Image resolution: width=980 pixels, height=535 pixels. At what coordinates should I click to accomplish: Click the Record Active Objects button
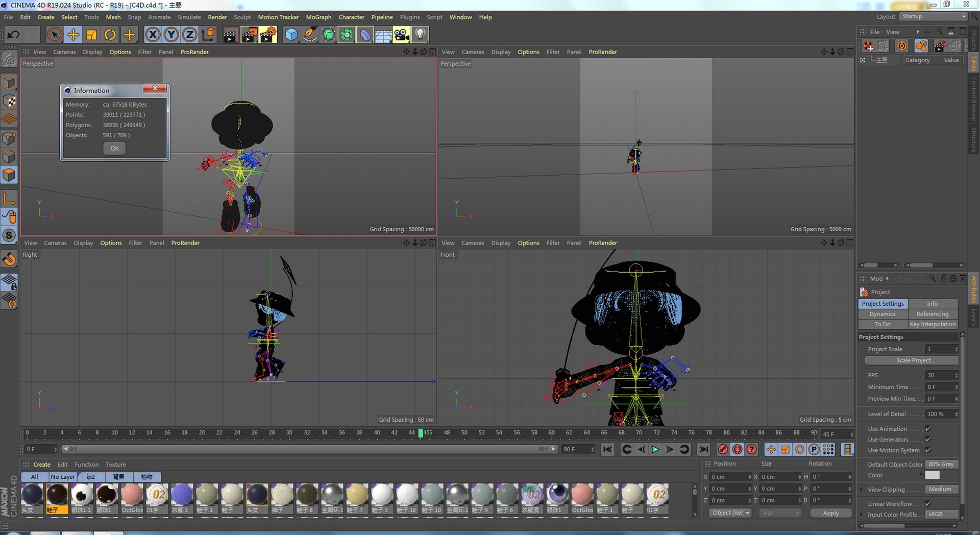pos(723,449)
